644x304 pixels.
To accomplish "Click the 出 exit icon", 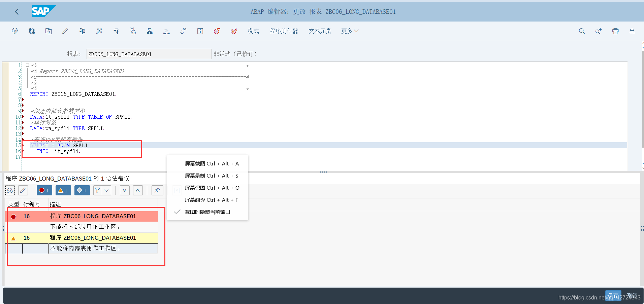I will click(632, 31).
